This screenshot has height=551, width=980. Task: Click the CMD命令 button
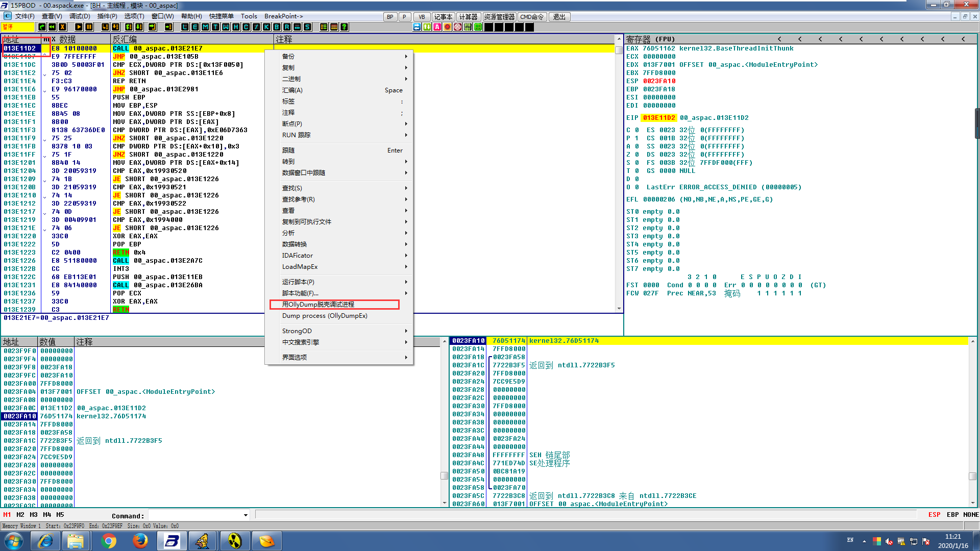(x=532, y=17)
